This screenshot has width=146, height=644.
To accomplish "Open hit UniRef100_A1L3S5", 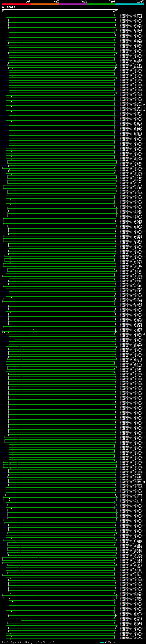I will pyautogui.click(x=131, y=284).
